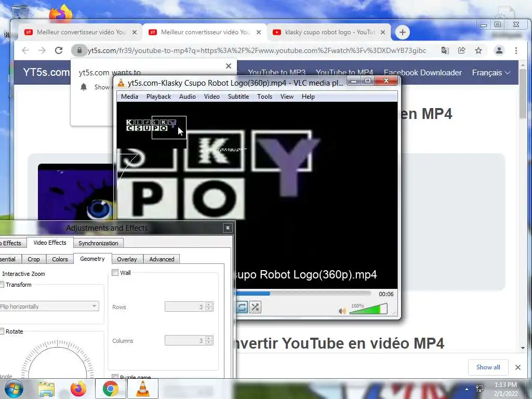The width and height of the screenshot is (532, 399).
Task: Click the bell icon in notification popup
Action: [84, 87]
